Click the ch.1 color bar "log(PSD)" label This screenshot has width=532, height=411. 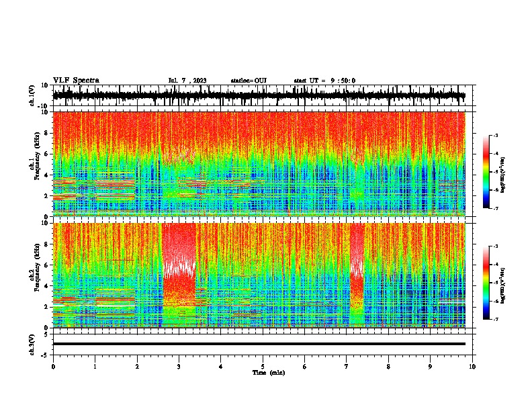click(x=503, y=175)
